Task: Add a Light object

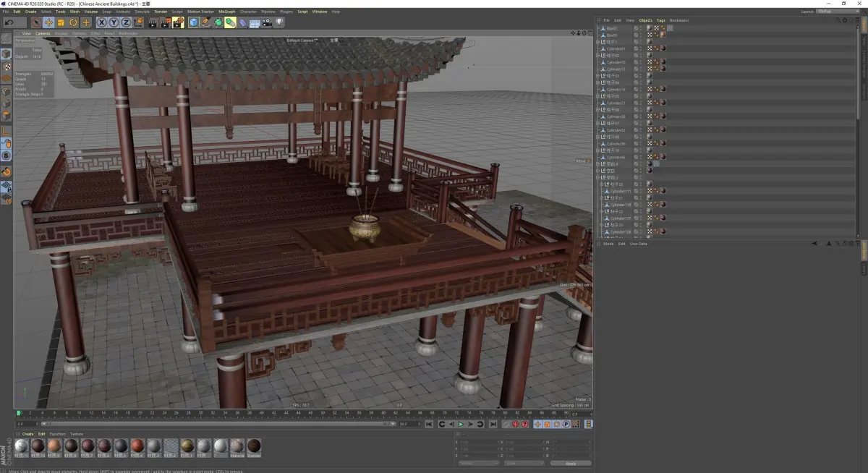Action: [x=279, y=22]
